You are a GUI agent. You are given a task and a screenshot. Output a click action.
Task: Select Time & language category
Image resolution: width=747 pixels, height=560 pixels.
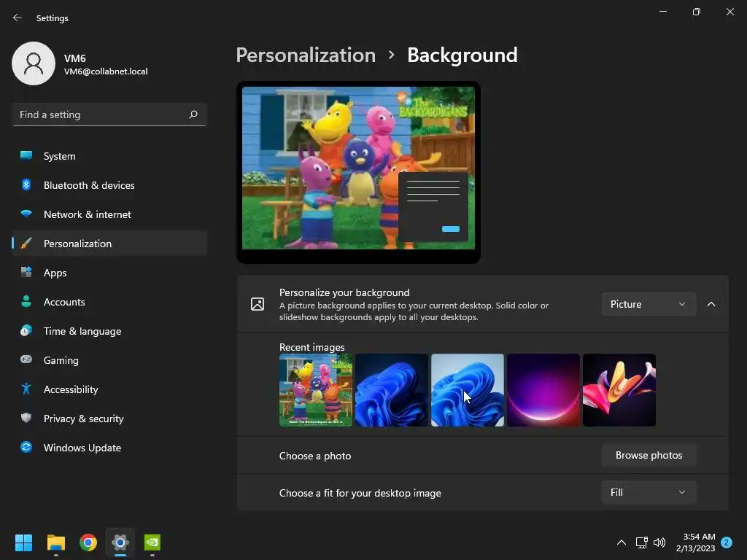(x=109, y=331)
